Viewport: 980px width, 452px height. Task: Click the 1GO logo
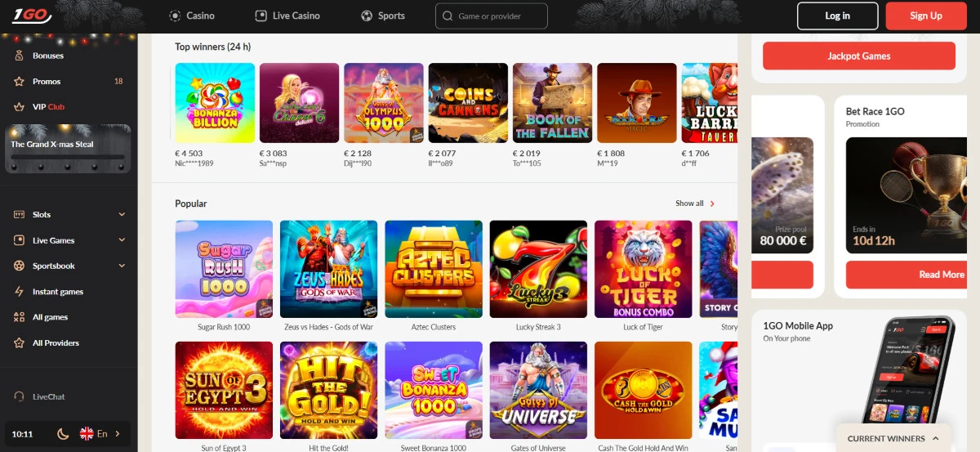31,16
